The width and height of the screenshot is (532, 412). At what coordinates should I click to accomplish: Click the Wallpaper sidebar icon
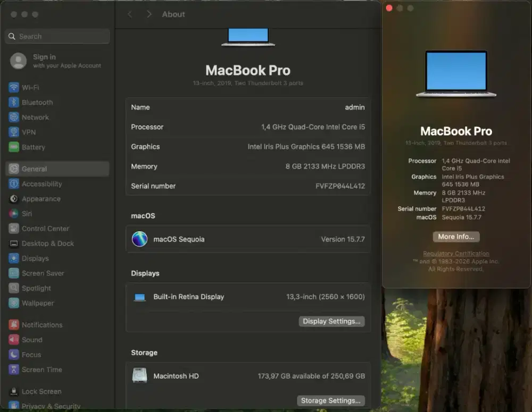click(14, 303)
